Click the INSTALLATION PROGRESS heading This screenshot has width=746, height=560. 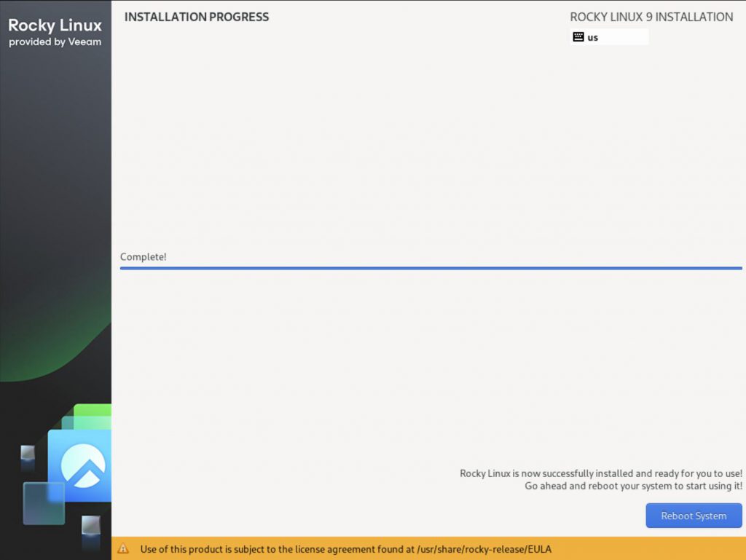tap(197, 17)
